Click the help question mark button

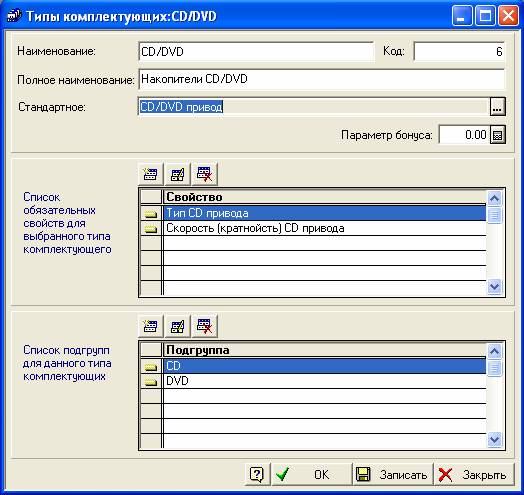[x=257, y=474]
